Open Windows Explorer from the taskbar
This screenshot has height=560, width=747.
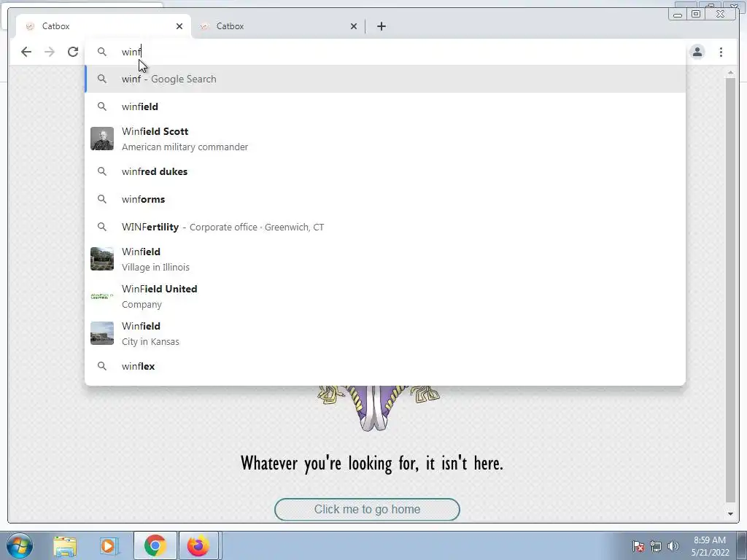click(x=65, y=545)
